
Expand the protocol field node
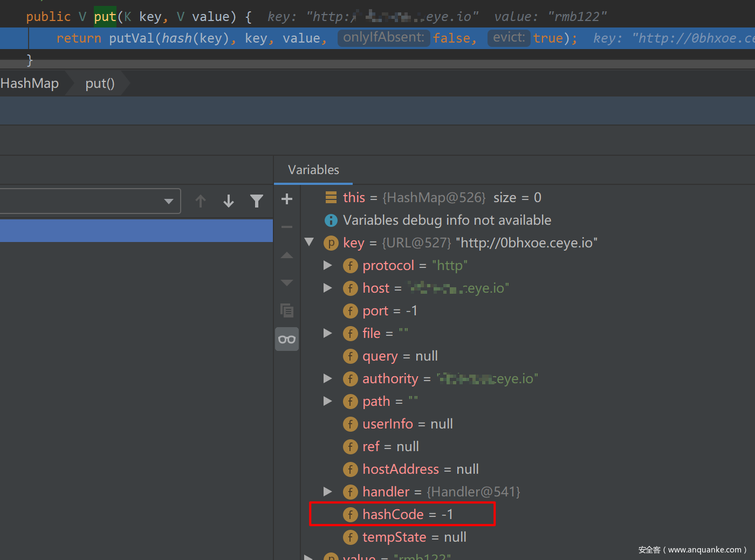pyautogui.click(x=327, y=265)
